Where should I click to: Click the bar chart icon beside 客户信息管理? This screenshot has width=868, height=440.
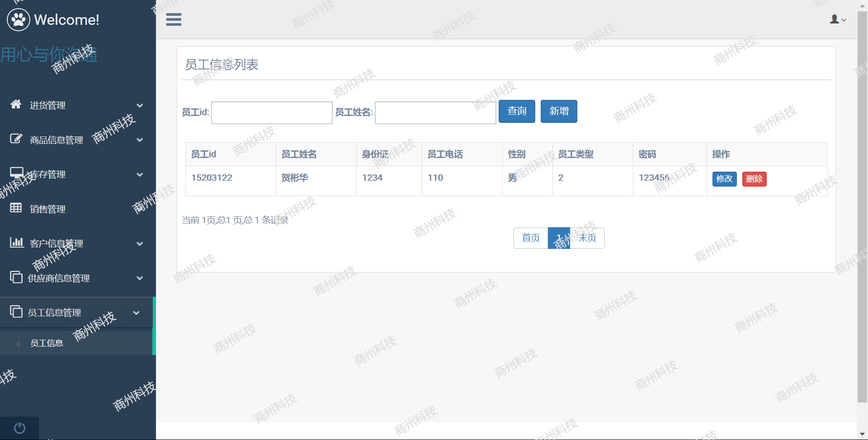point(17,242)
